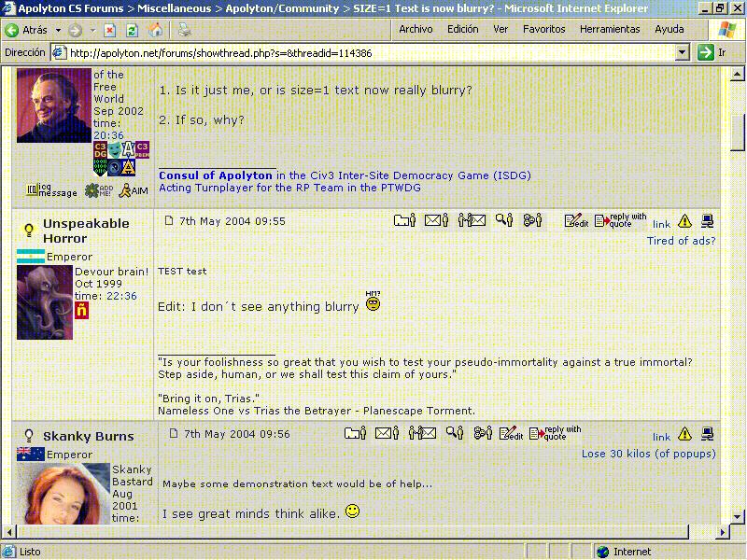Open the forward history dropdown arrow
The width and height of the screenshot is (747, 560).
click(x=91, y=30)
